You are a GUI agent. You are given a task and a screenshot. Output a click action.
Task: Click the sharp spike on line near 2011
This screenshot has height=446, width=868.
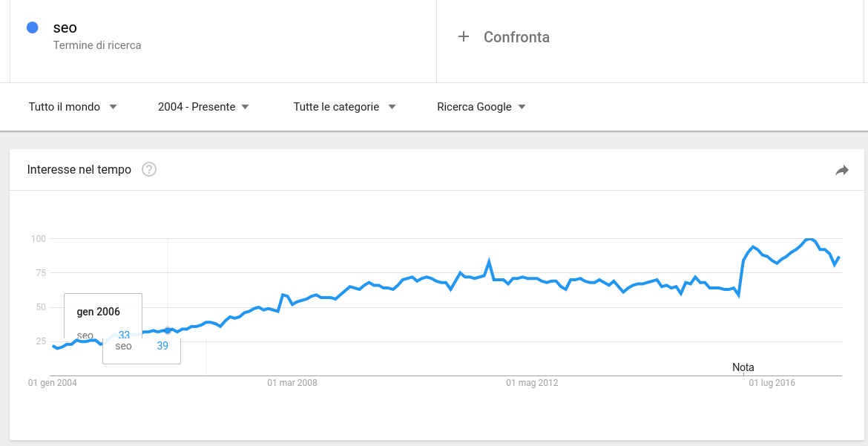490,260
